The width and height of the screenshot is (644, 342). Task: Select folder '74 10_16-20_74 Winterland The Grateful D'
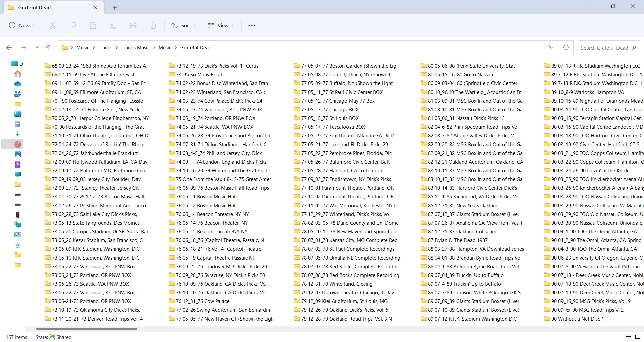219,170
